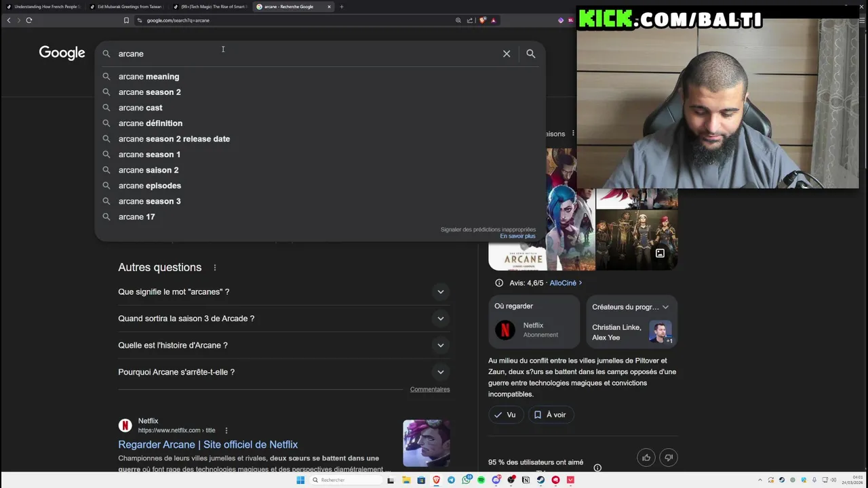Open File Explorer from the taskbar
This screenshot has width=868, height=488.
406,480
